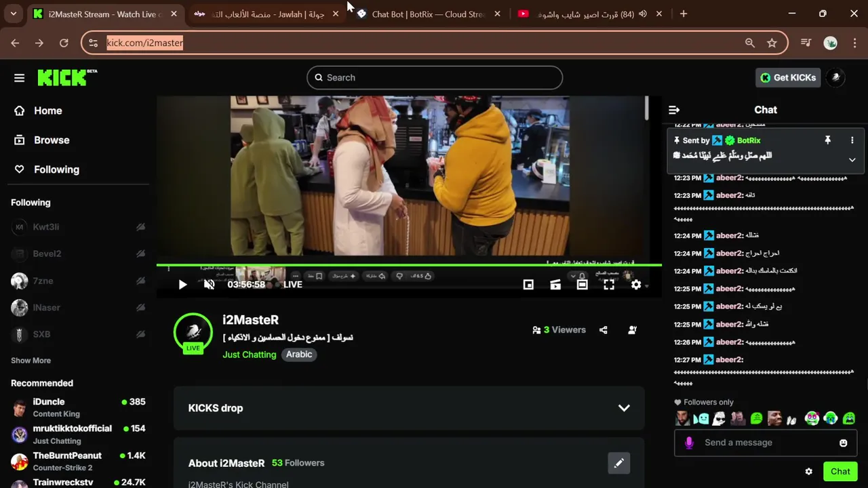The width and height of the screenshot is (868, 488).
Task: Send message with Chat button
Action: (840, 472)
